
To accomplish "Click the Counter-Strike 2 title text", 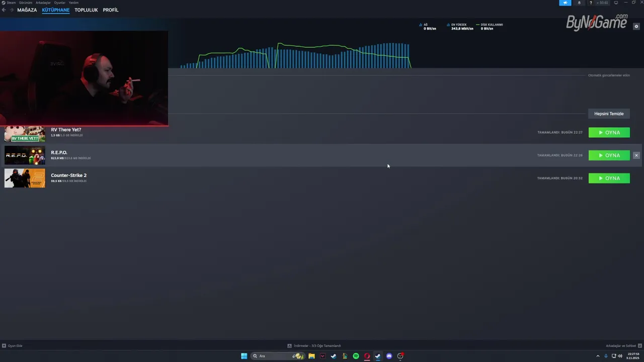I will (68, 175).
